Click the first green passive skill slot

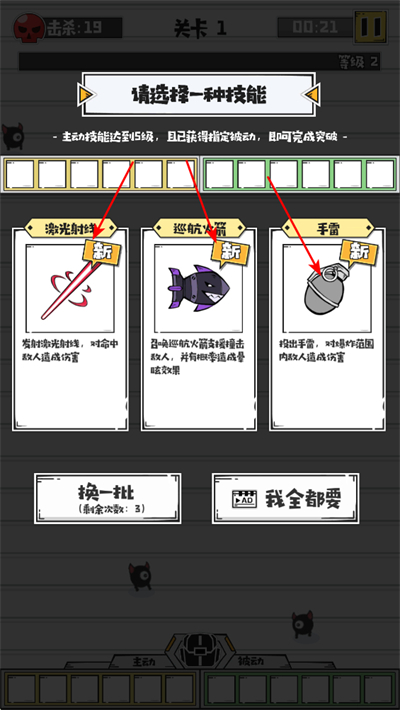(219, 174)
